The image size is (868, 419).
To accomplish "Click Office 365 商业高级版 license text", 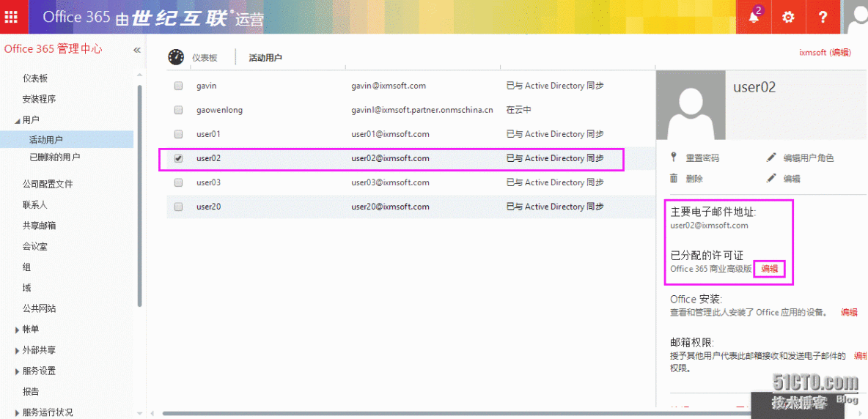I will click(711, 269).
